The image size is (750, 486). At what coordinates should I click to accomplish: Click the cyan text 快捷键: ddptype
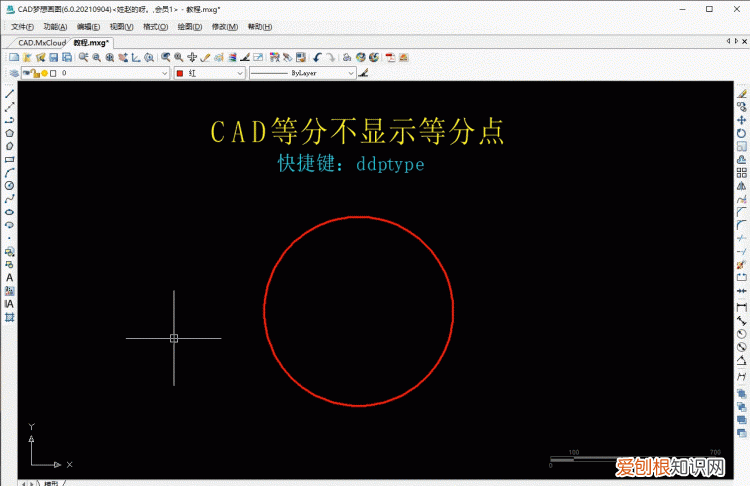351,164
